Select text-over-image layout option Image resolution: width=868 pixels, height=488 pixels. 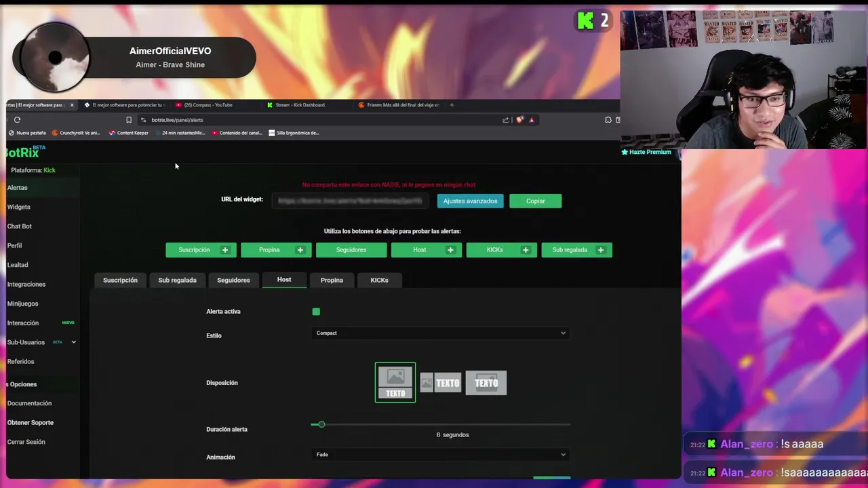(486, 383)
